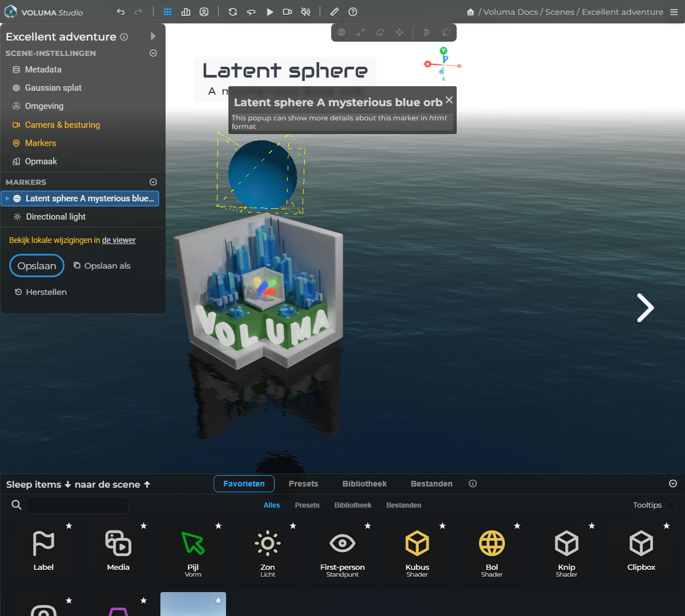Select the move cross-arrows transform tool
Screen dimensions: 685x616
click(x=400, y=33)
